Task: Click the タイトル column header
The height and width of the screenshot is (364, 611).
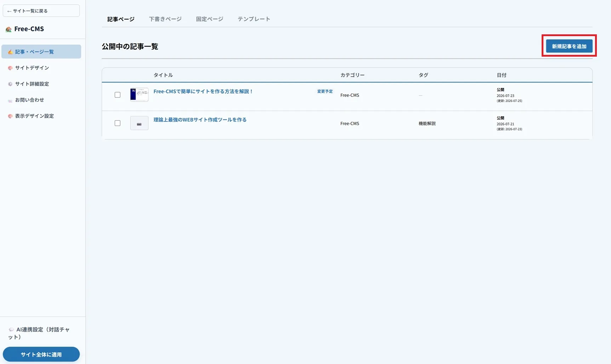Action: coord(163,75)
